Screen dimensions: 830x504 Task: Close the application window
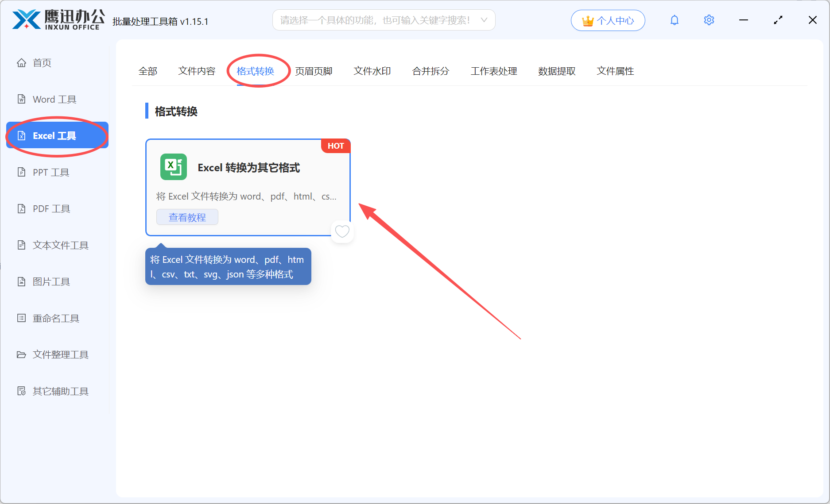812,20
